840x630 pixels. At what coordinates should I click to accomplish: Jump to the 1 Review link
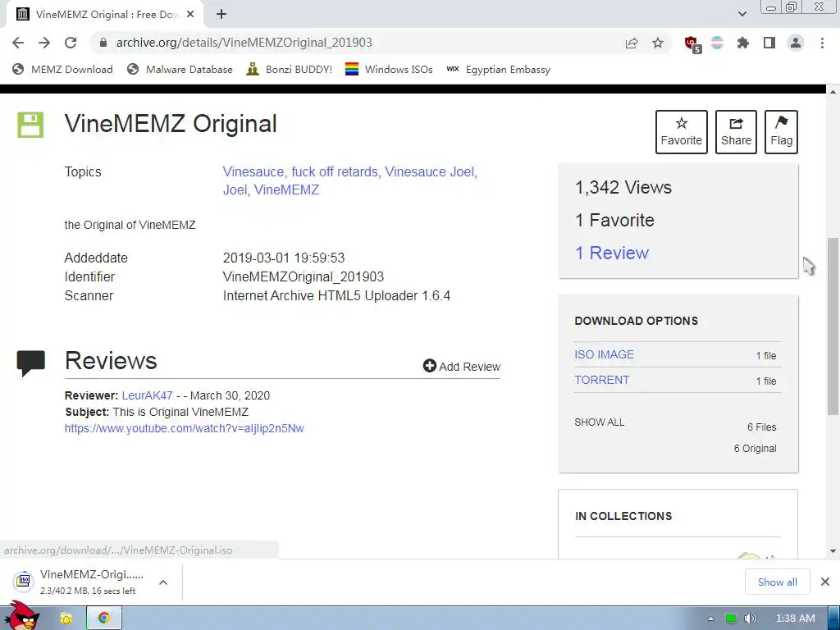point(612,253)
